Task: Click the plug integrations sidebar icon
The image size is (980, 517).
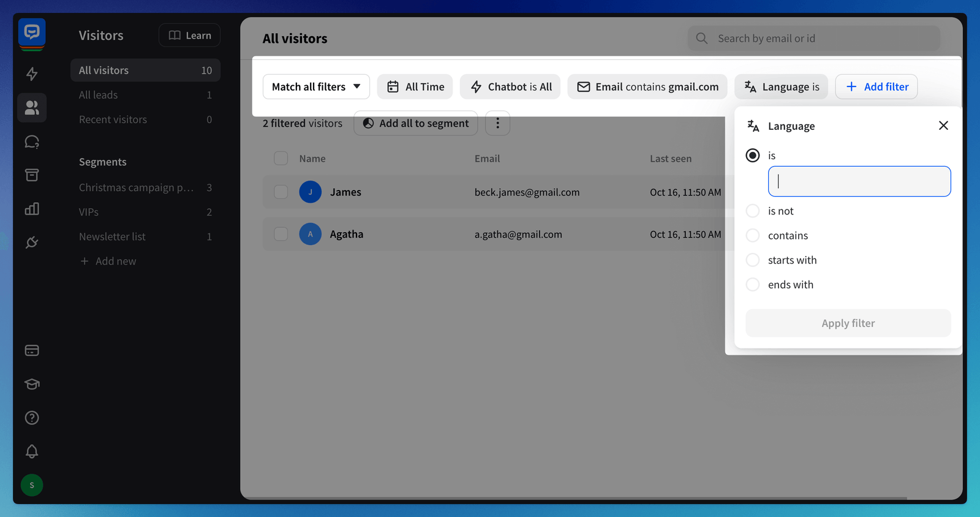Action: pyautogui.click(x=32, y=243)
